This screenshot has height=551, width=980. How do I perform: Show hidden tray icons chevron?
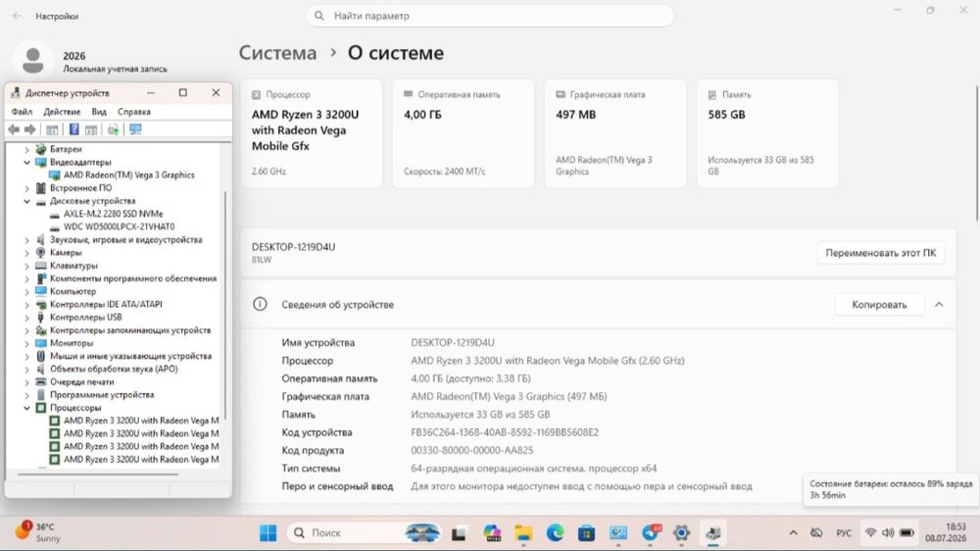click(793, 533)
